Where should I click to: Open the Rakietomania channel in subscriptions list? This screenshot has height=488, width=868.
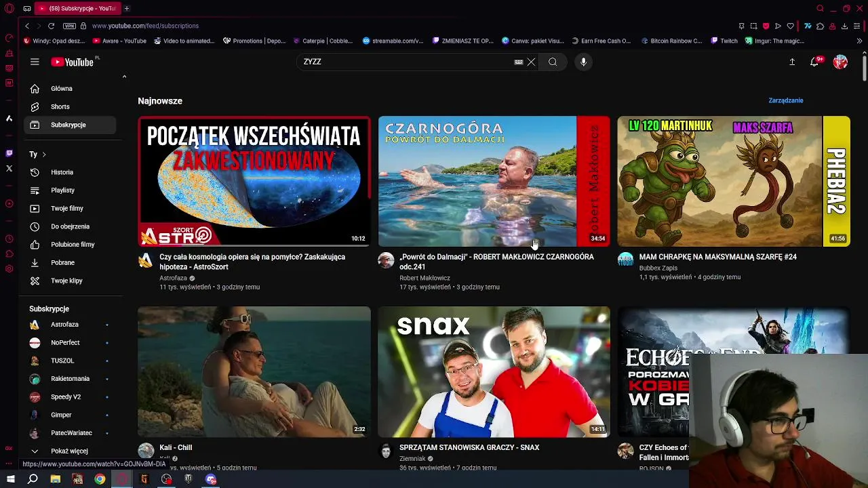pyautogui.click(x=70, y=379)
